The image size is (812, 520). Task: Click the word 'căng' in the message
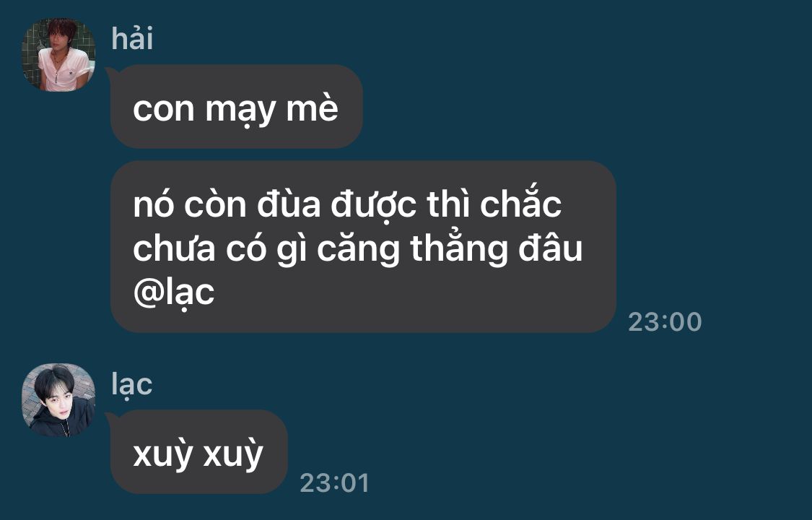(358, 250)
